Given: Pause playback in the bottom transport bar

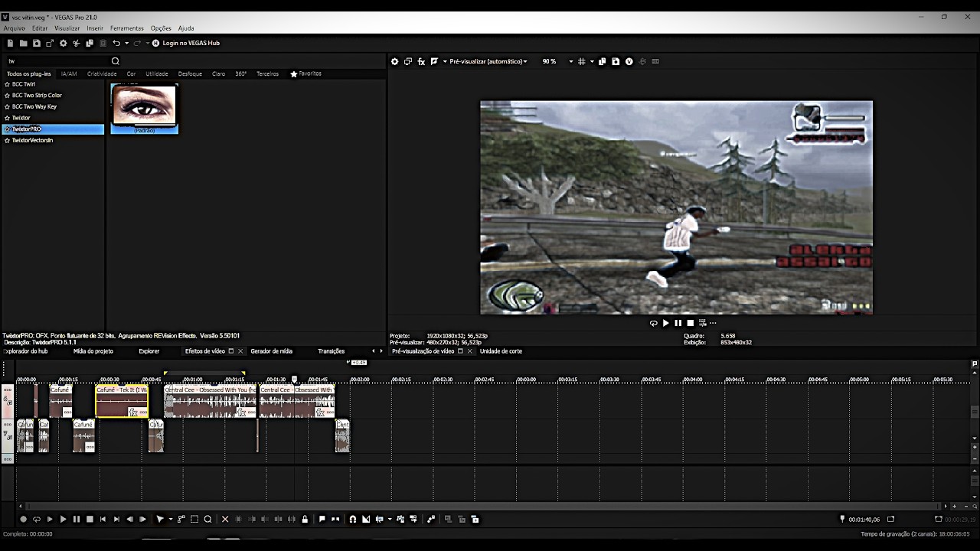Looking at the screenshot, I should (77, 520).
